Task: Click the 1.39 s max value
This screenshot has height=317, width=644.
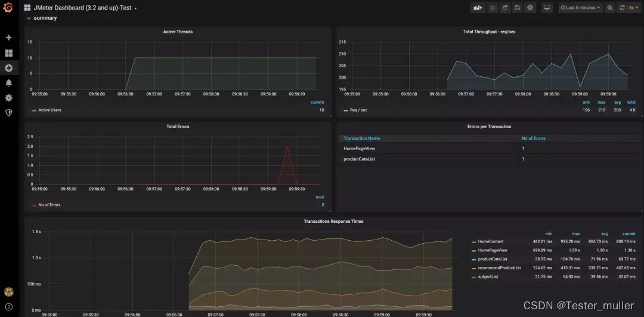Action: [574, 250]
